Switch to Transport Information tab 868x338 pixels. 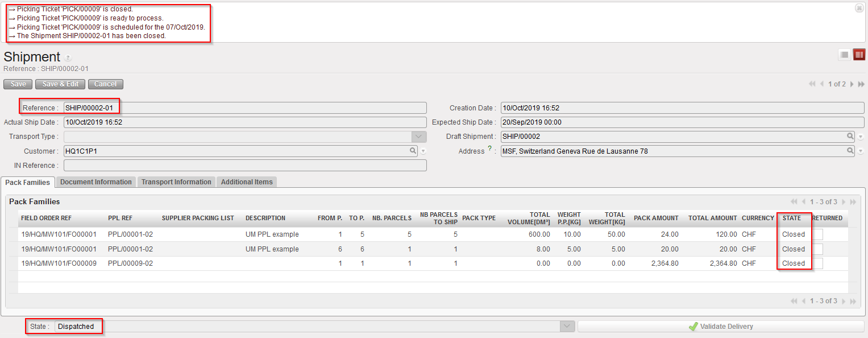pyautogui.click(x=176, y=182)
